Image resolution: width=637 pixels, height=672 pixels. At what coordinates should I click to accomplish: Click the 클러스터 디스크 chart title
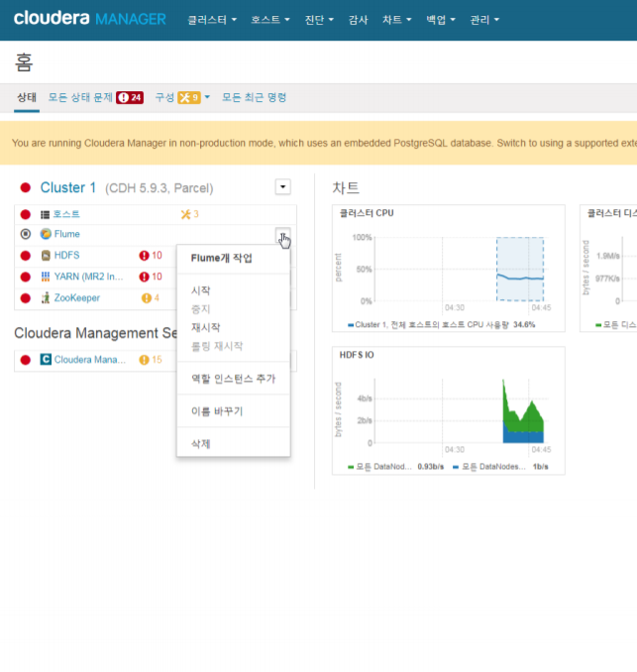(611, 213)
